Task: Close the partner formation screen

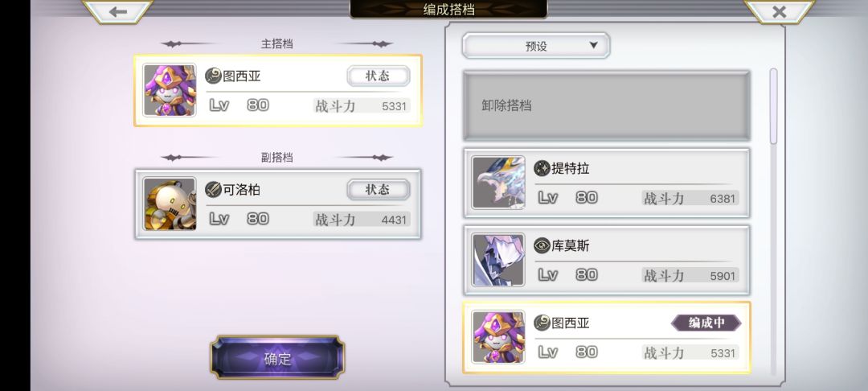Action: [779, 11]
